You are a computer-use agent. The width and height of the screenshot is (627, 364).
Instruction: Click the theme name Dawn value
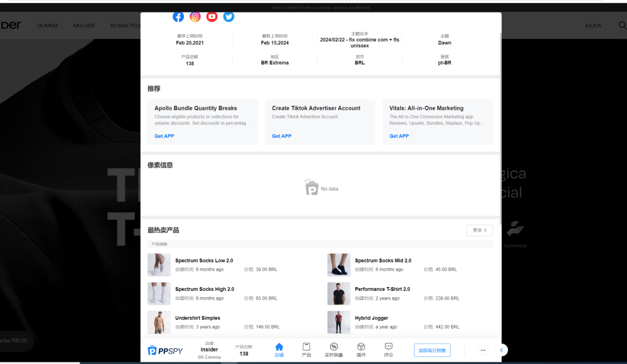click(445, 43)
